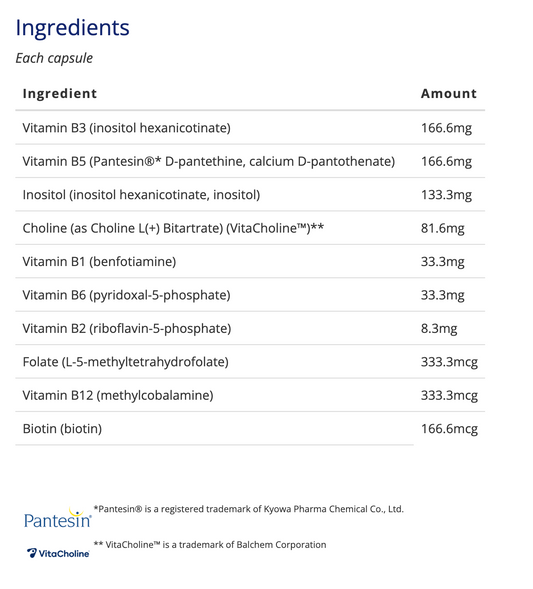Click the Ingredients heading
533x589 pixels.
(72, 28)
